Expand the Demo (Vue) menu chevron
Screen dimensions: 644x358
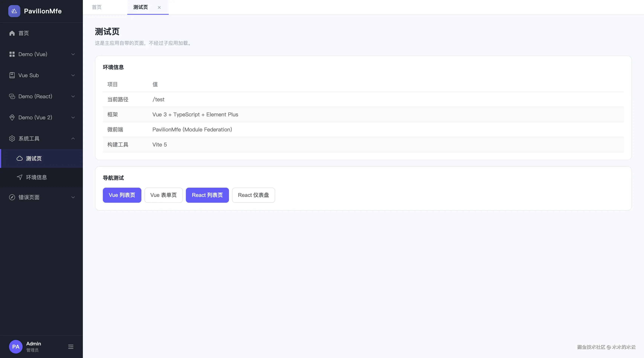pyautogui.click(x=73, y=54)
